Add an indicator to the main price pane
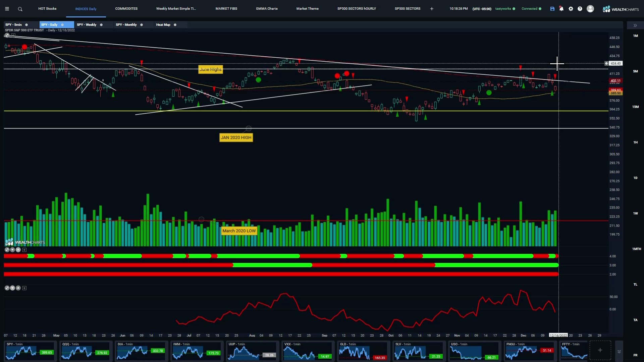The image size is (644, 362). pyautogui.click(x=13, y=35)
